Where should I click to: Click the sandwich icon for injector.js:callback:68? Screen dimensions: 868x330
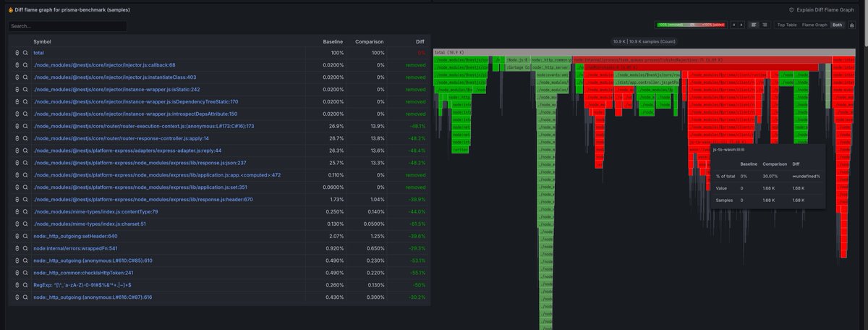17,65
